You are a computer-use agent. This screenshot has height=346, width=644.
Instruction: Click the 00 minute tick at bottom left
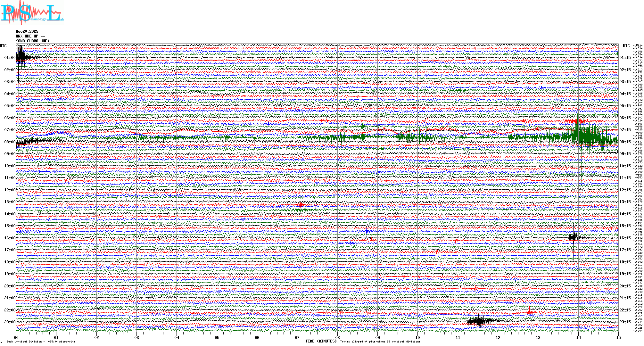click(x=16, y=337)
